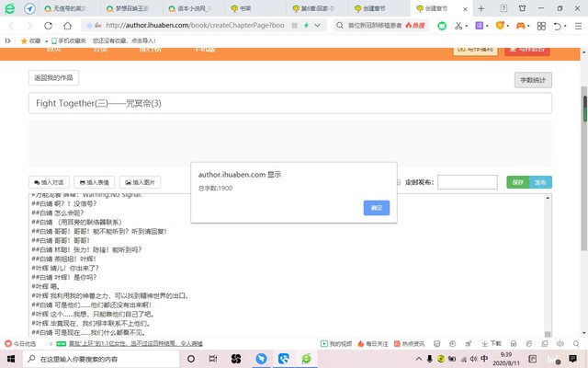
Task: Click the browser refresh icon
Action: click(48, 26)
